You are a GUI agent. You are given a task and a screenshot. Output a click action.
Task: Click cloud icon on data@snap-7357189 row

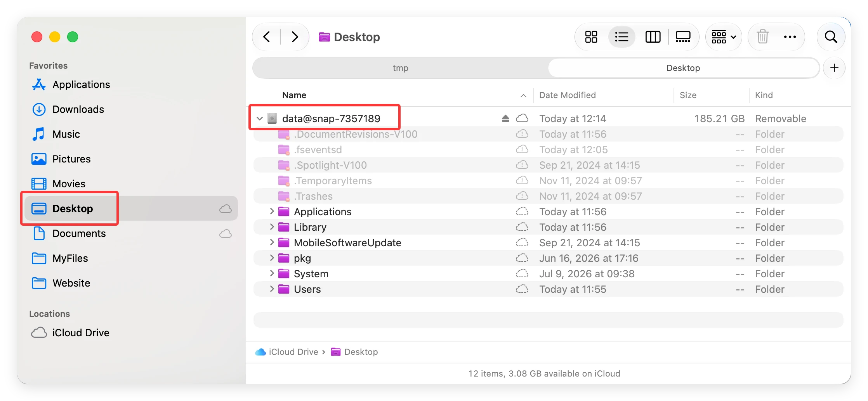pos(522,118)
